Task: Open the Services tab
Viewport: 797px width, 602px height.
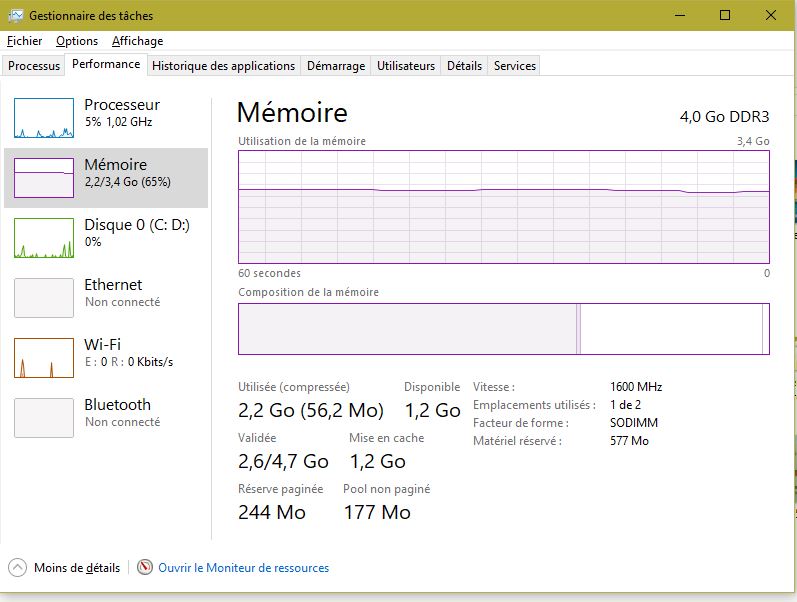Action: pos(515,66)
